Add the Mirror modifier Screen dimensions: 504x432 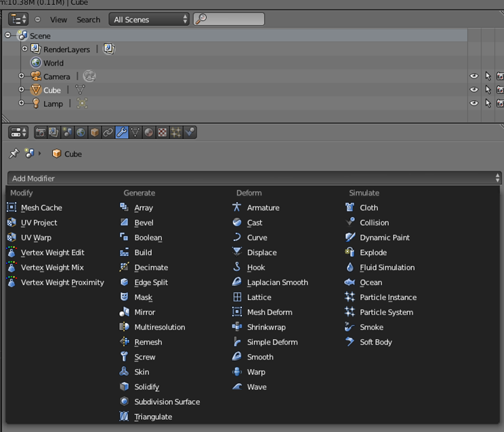144,312
